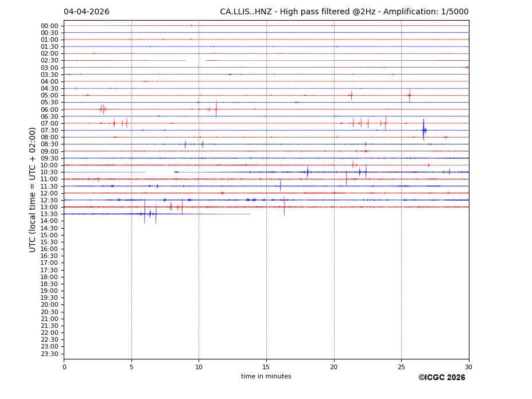
Task: Select the ©ICGC 2026 copyright text
Action: tap(441, 378)
